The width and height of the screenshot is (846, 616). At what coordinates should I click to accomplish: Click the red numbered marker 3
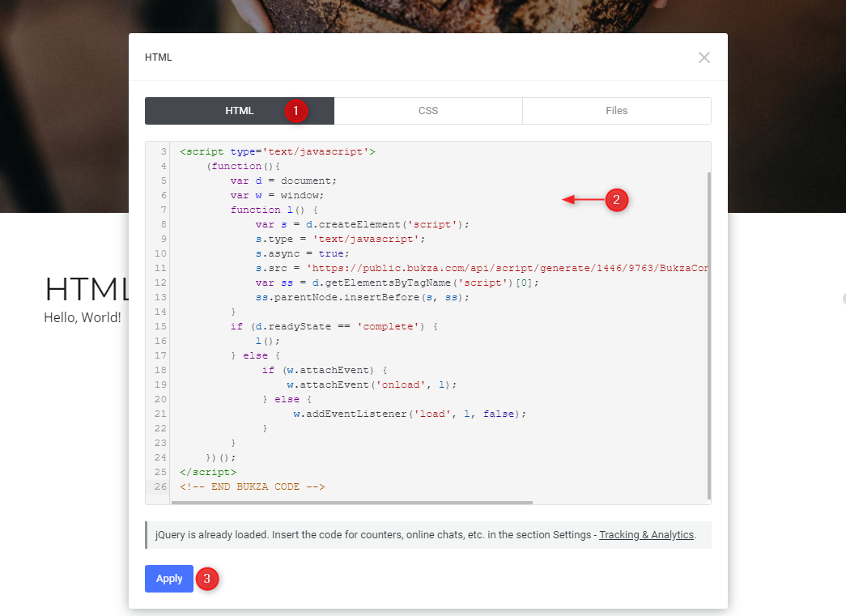207,579
